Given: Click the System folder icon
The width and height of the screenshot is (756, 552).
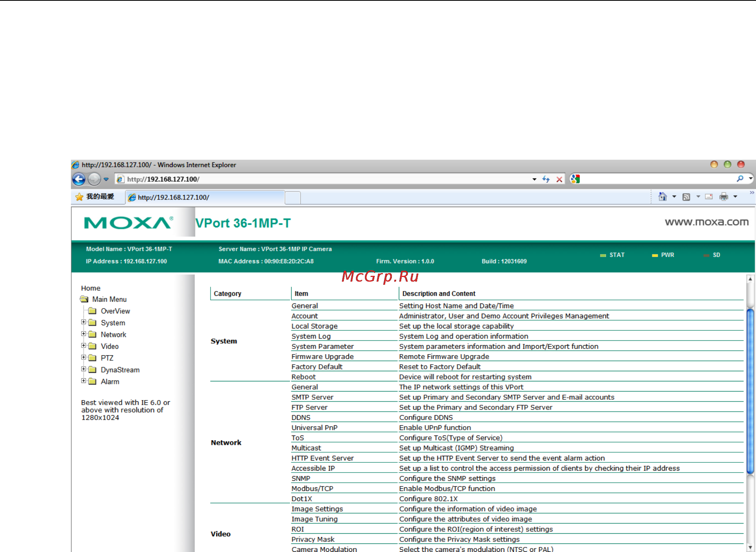Looking at the screenshot, I should 92,323.
